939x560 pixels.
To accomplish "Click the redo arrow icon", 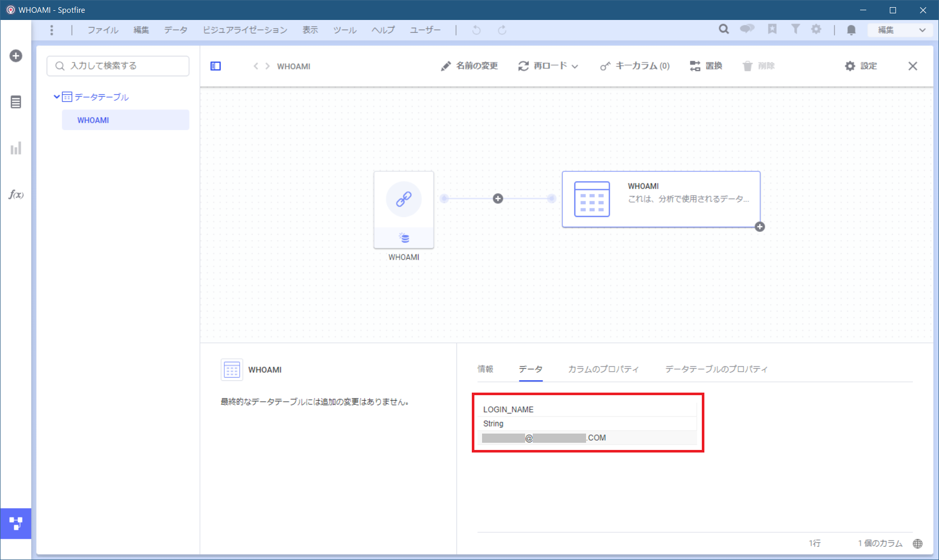I will click(502, 30).
